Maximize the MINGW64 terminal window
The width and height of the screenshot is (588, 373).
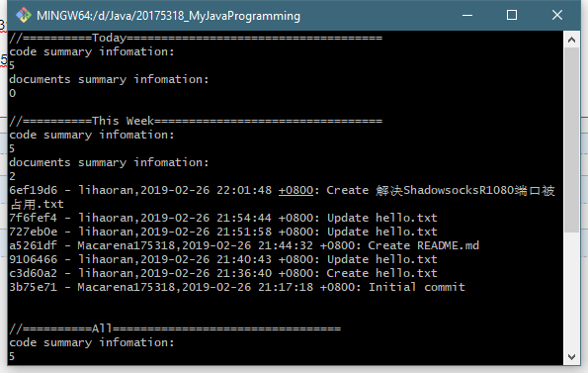512,16
